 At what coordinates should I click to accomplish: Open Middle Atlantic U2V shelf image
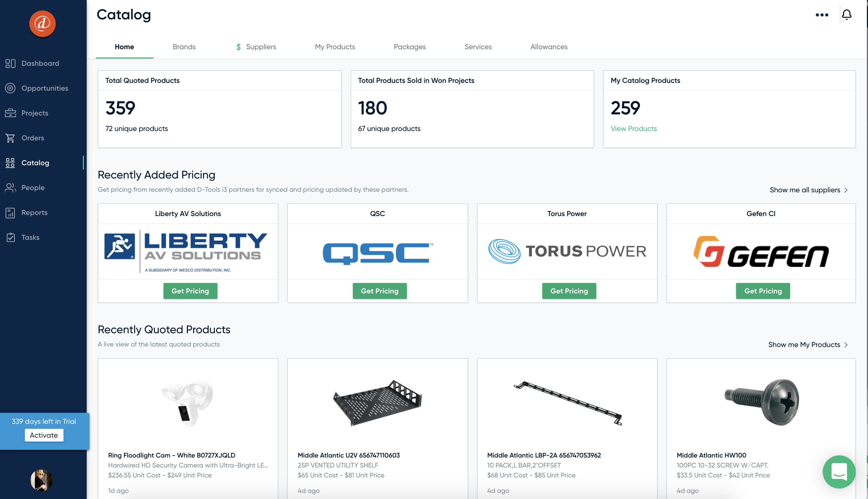377,403
